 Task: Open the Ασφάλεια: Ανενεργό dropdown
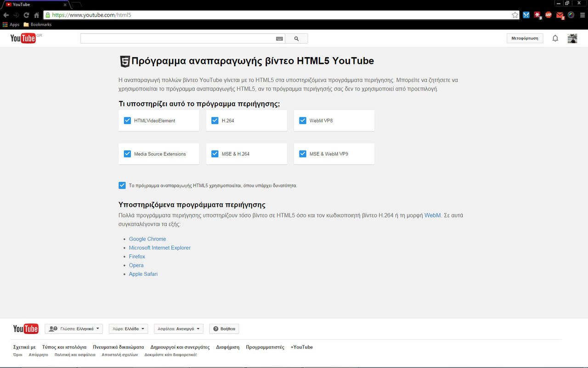coord(178,329)
